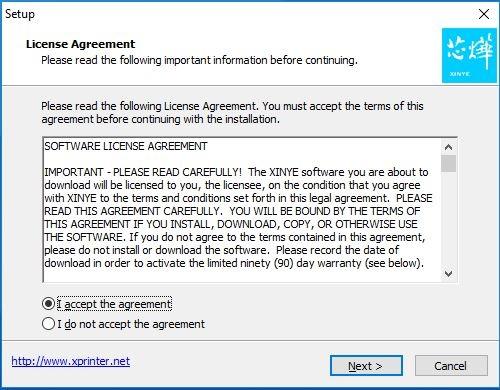Click the license scrollbar down arrow
The image size is (500, 390).
448,274
